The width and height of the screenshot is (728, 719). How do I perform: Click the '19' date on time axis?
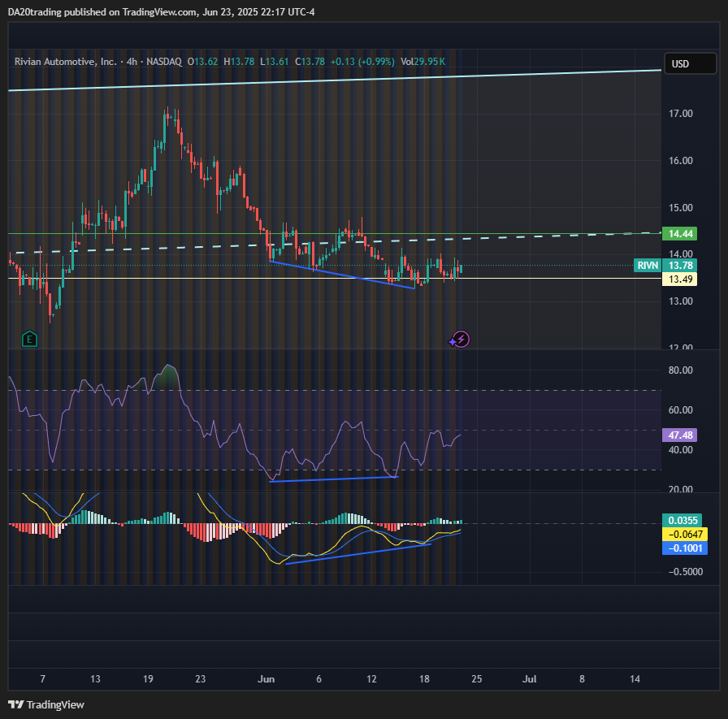(x=148, y=679)
